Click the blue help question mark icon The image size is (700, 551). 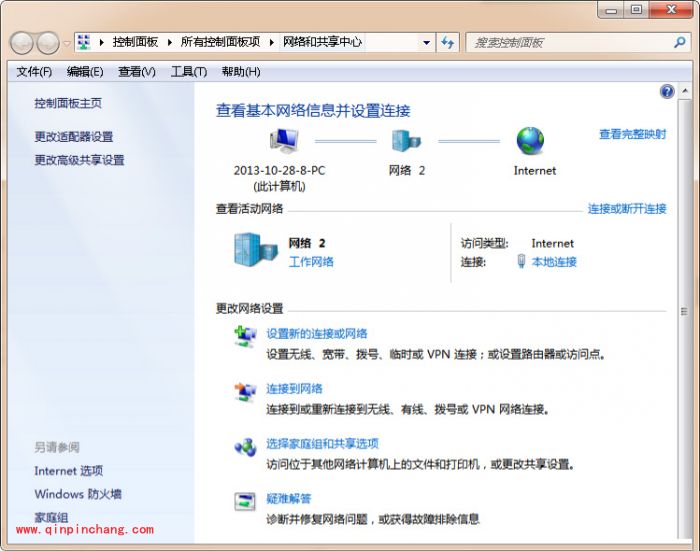click(667, 92)
